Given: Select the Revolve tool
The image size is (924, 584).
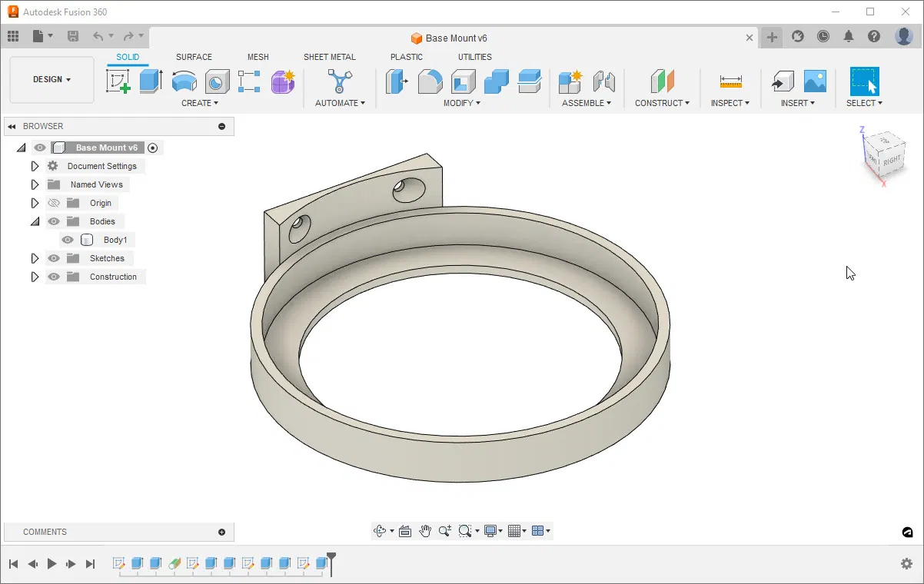Looking at the screenshot, I should (x=184, y=81).
